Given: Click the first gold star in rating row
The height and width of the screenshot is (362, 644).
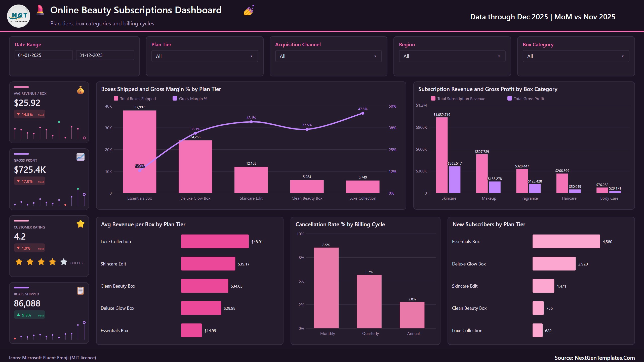Looking at the screenshot, I should 19,262.
